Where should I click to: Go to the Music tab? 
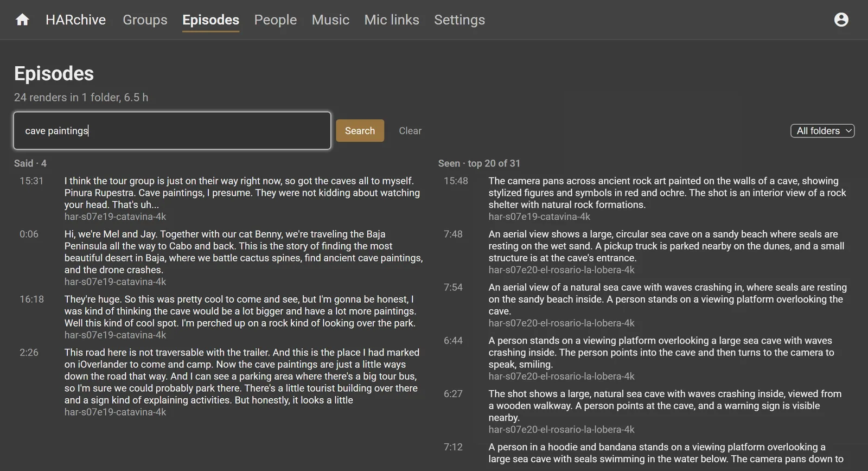click(x=330, y=20)
